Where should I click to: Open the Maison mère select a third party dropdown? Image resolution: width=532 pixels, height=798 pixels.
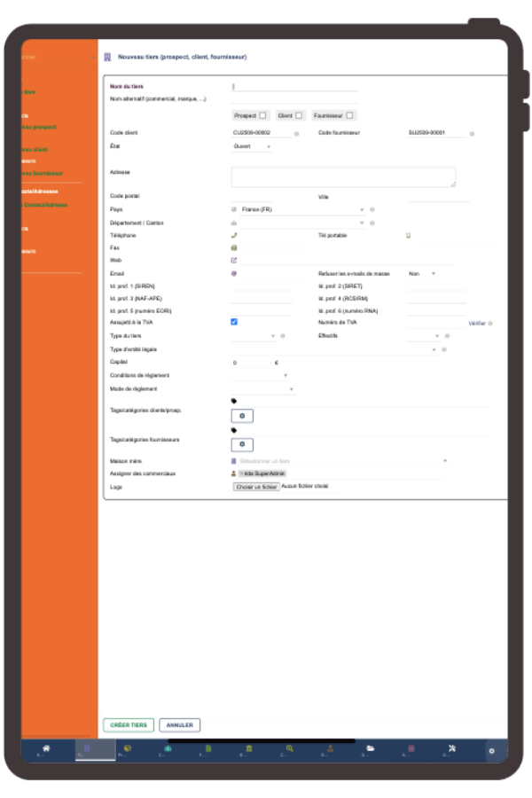click(x=343, y=461)
